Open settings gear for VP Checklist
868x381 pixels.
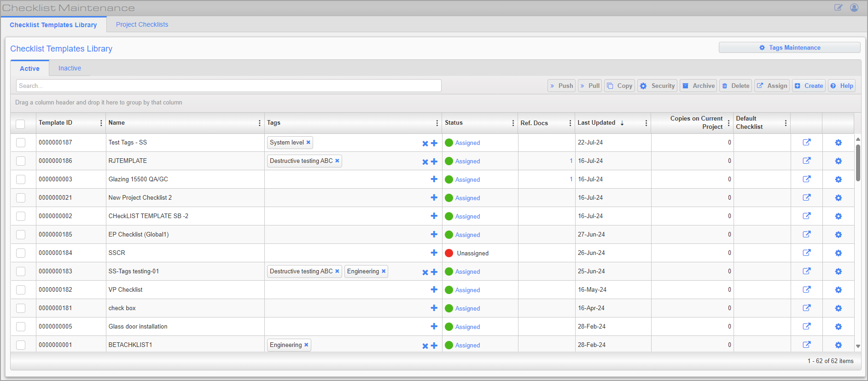pos(838,290)
